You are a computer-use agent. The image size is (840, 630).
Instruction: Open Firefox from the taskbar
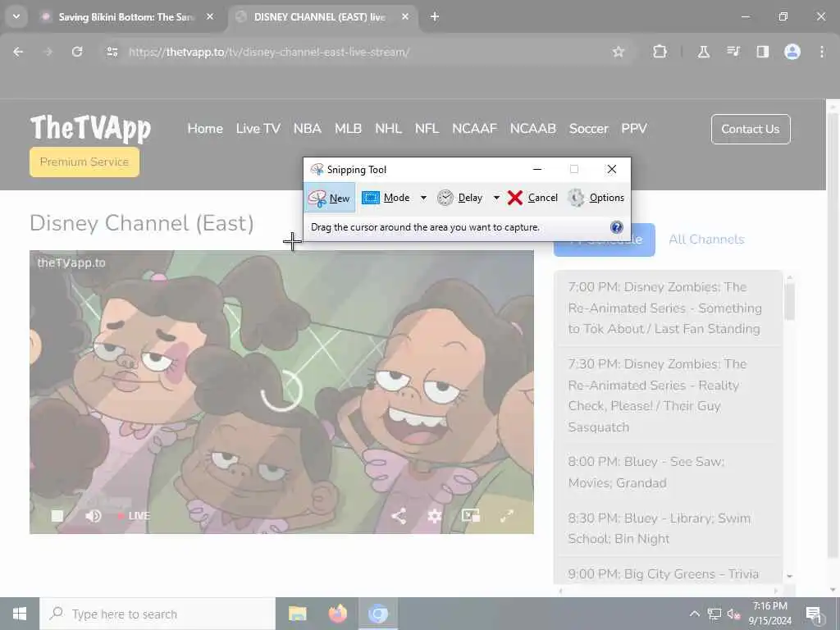[337, 614]
